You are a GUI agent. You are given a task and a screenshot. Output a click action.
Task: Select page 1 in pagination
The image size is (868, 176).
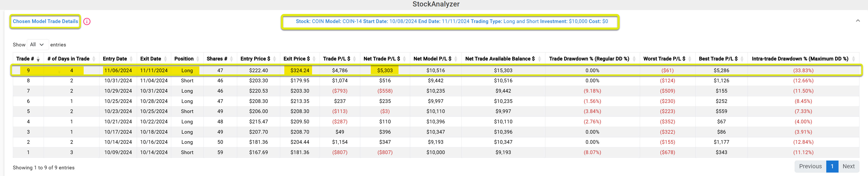[x=832, y=166]
